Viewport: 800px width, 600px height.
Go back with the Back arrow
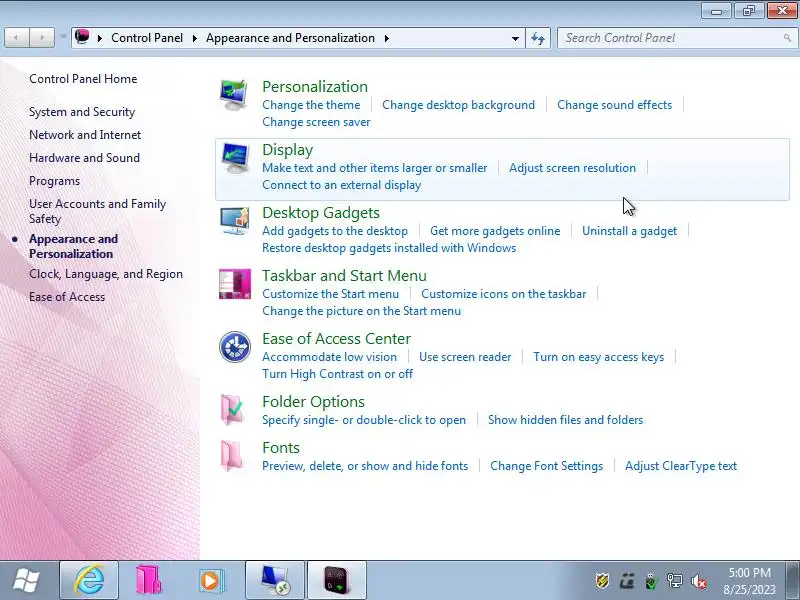[17, 38]
